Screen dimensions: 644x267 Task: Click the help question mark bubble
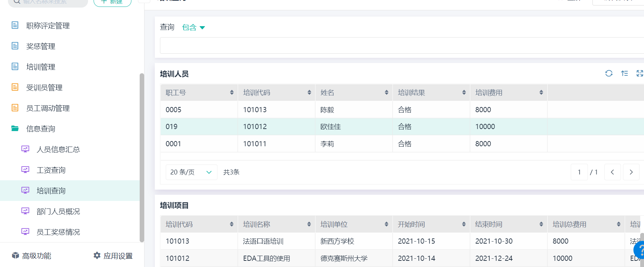tap(640, 250)
